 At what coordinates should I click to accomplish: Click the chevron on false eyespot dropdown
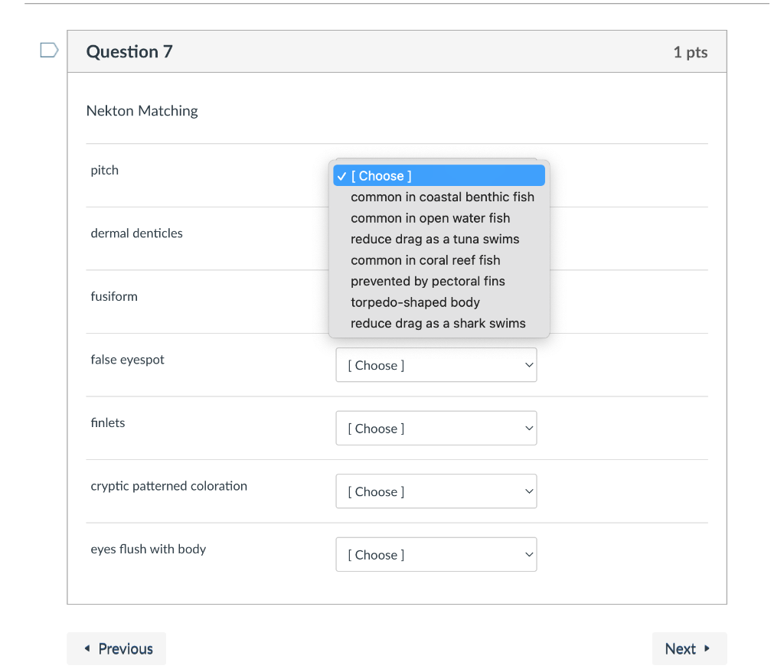point(529,365)
